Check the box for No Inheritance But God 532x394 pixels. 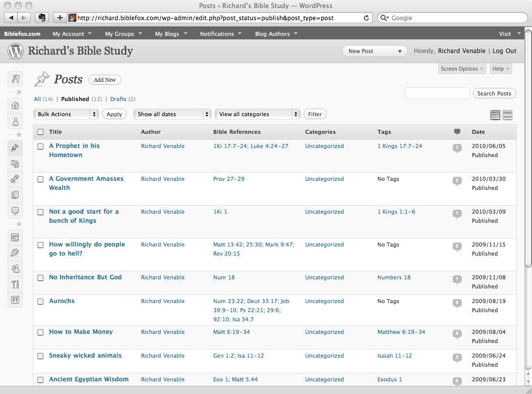40,278
